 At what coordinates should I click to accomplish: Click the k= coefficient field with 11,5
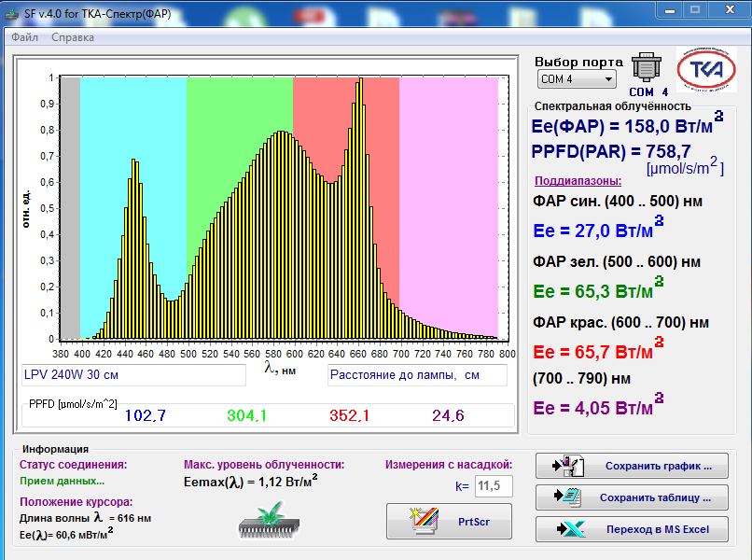[494, 486]
